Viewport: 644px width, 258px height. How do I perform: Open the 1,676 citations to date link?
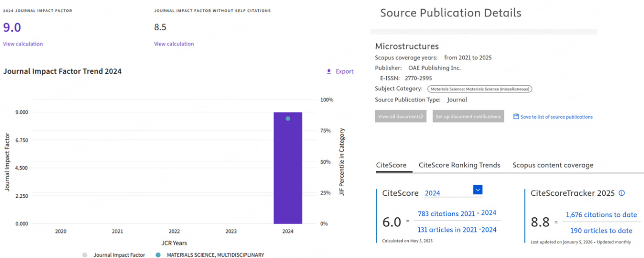(x=601, y=214)
